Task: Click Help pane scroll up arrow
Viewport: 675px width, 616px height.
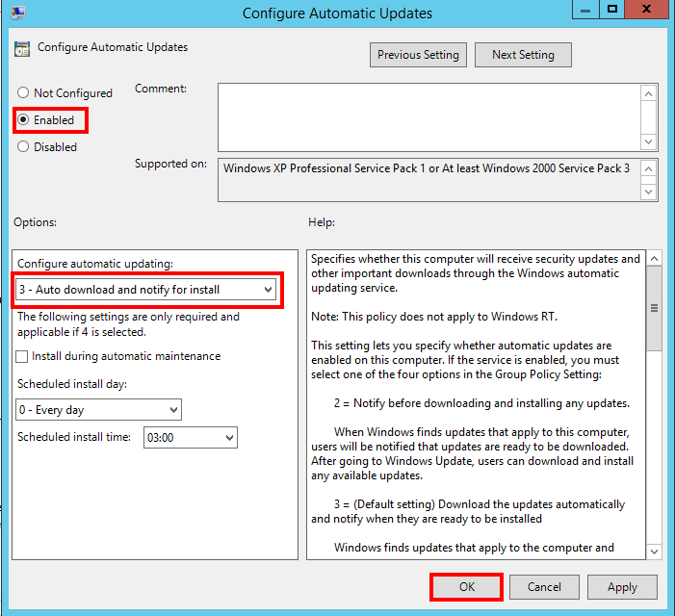Action: [x=655, y=258]
